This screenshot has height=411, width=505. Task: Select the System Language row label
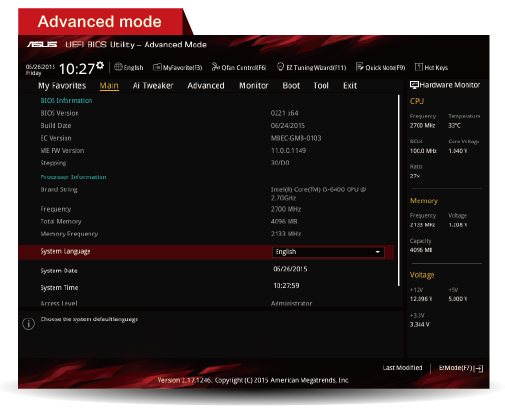(x=65, y=252)
